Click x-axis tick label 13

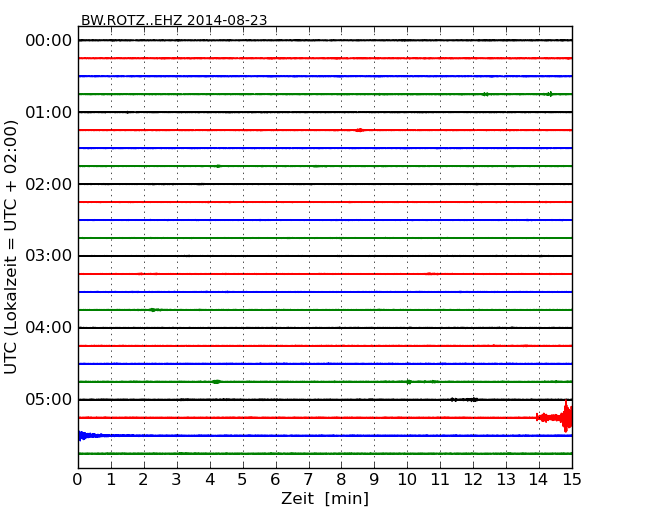click(506, 480)
